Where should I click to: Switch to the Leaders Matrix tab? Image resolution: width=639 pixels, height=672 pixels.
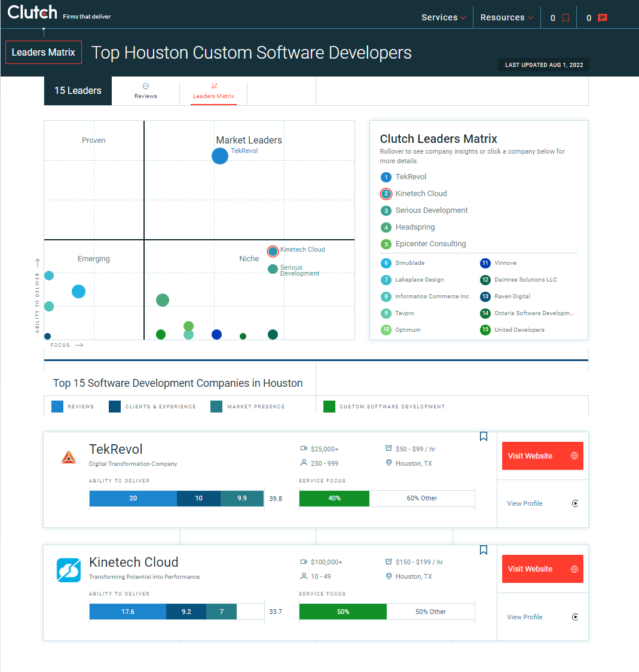point(213,91)
